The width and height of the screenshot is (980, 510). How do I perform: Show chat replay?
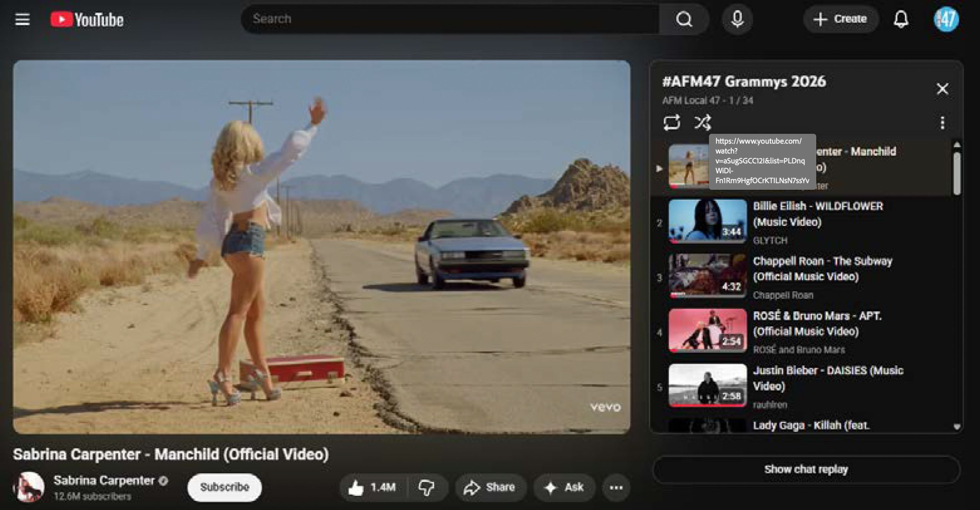[x=806, y=469]
